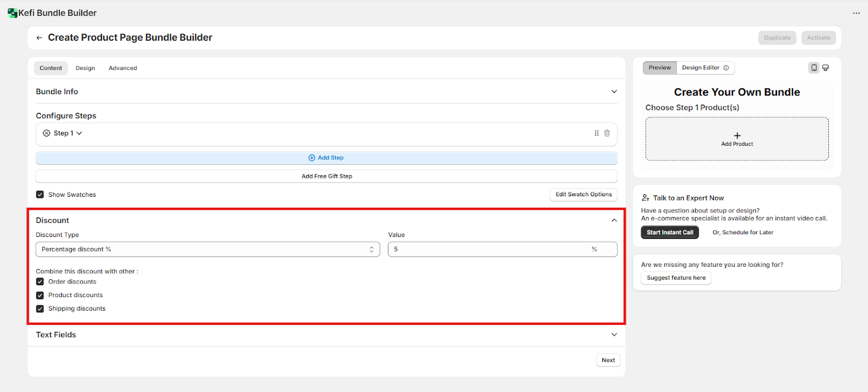The width and height of the screenshot is (868, 392).
Task: Switch preview to mobile view icon
Action: pyautogui.click(x=814, y=68)
